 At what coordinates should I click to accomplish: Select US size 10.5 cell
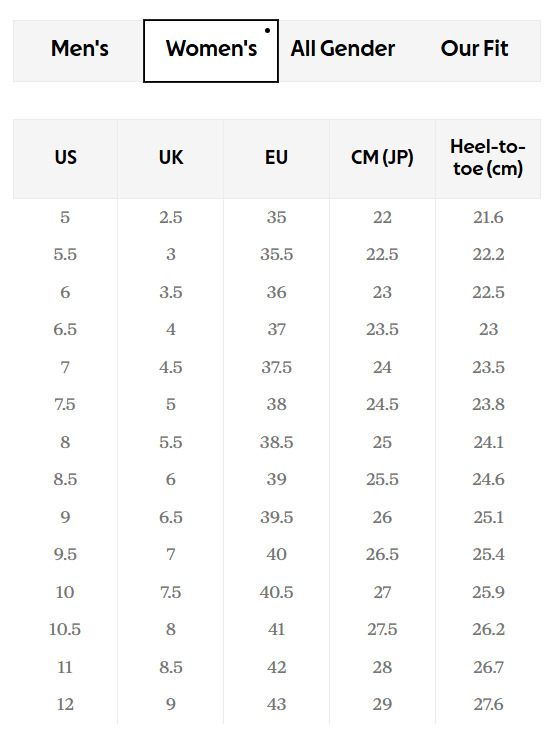[x=65, y=629]
